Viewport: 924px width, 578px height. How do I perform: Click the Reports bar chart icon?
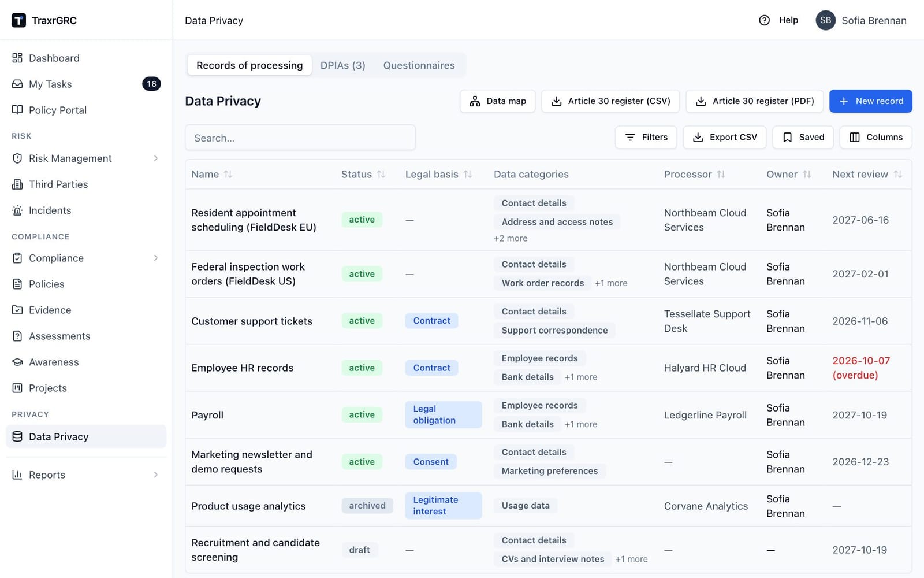click(x=17, y=475)
